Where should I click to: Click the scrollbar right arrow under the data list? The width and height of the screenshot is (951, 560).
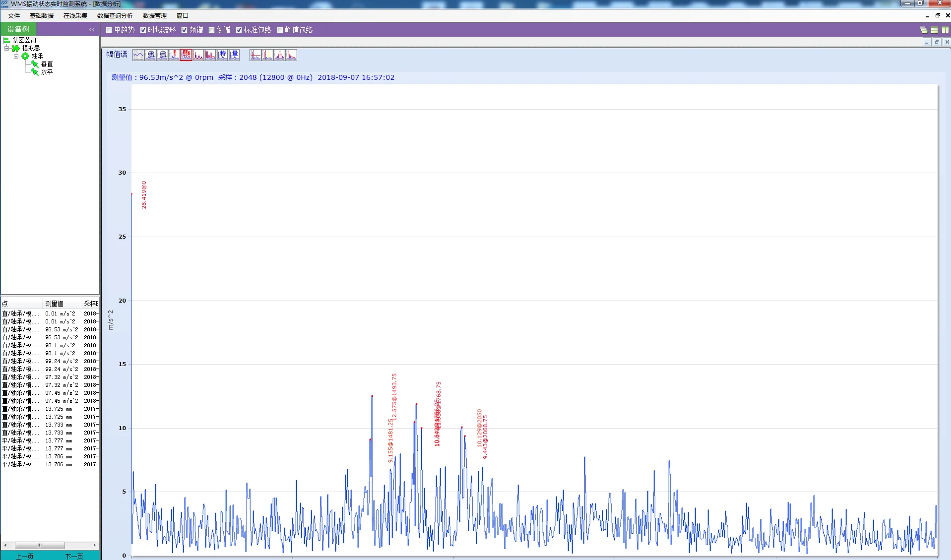(x=94, y=545)
